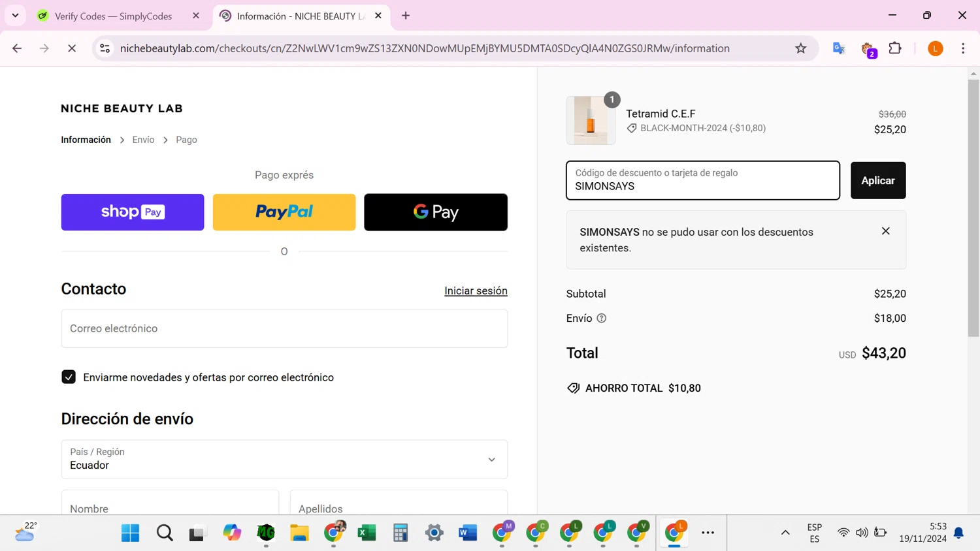Dismiss the SIMONSAYS discount error message
Image resolution: width=980 pixels, height=551 pixels.
click(x=885, y=231)
